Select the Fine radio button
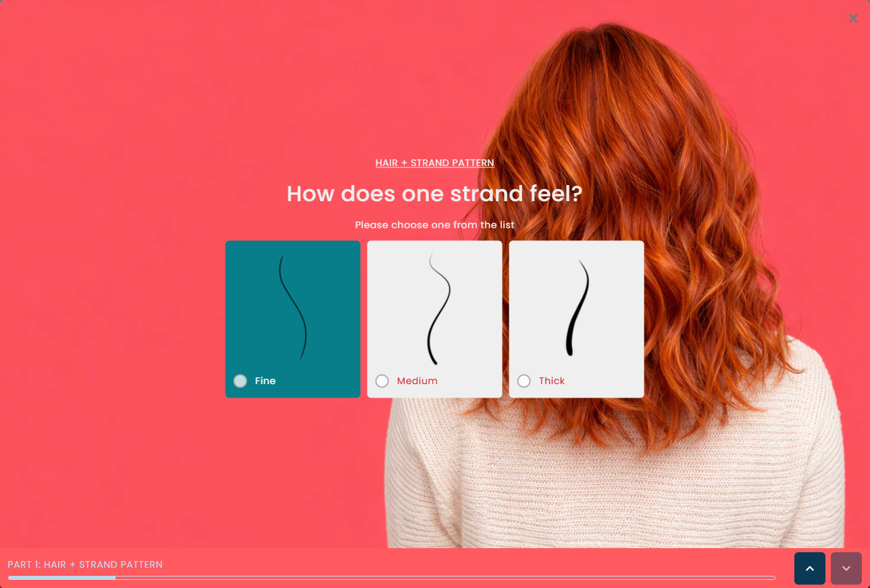This screenshot has height=588, width=870. (x=240, y=381)
